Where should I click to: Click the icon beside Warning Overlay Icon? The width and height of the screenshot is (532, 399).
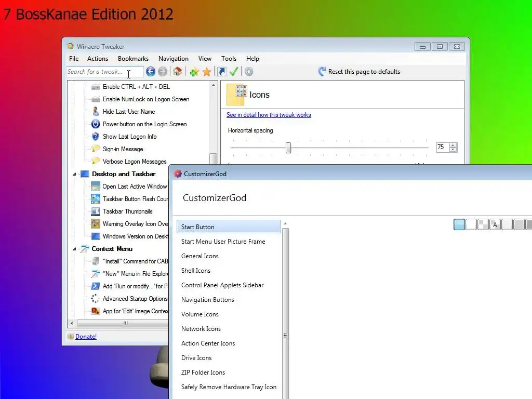pyautogui.click(x=96, y=224)
